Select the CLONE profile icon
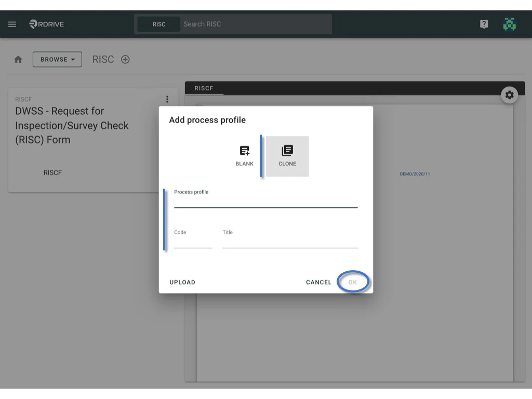The width and height of the screenshot is (532, 399). 287,156
